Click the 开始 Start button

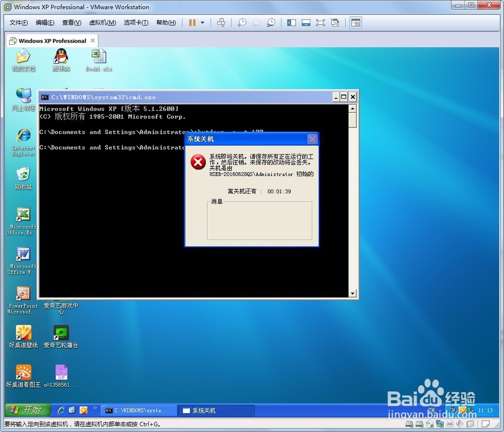point(28,410)
